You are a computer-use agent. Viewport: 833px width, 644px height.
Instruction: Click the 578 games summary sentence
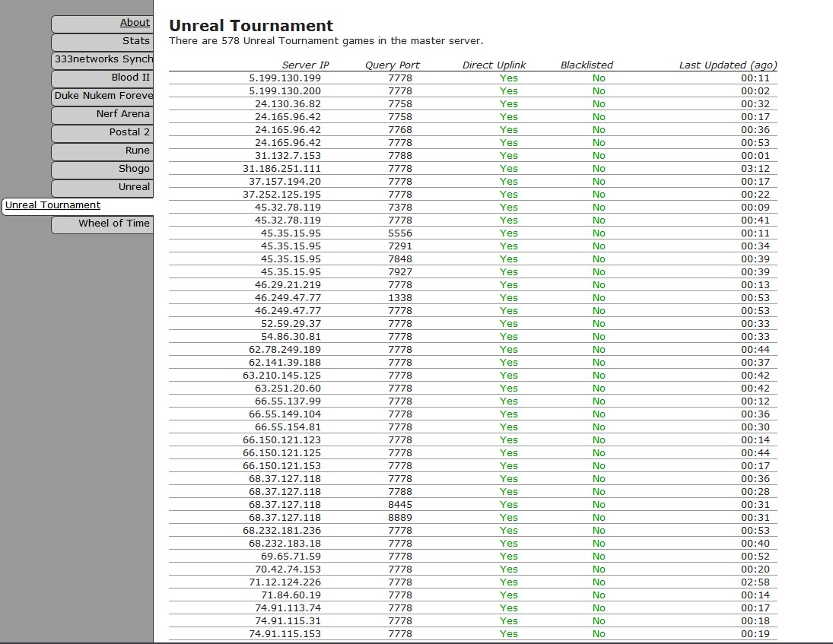[326, 41]
